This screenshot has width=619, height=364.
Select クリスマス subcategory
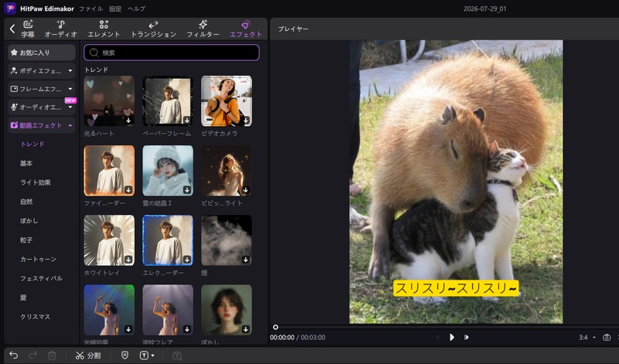tap(36, 317)
